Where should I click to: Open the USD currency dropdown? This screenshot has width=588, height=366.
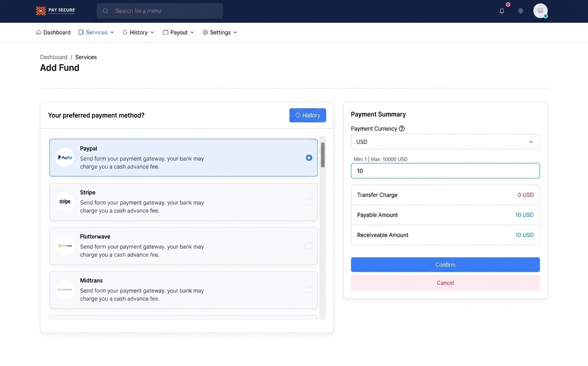pos(445,142)
